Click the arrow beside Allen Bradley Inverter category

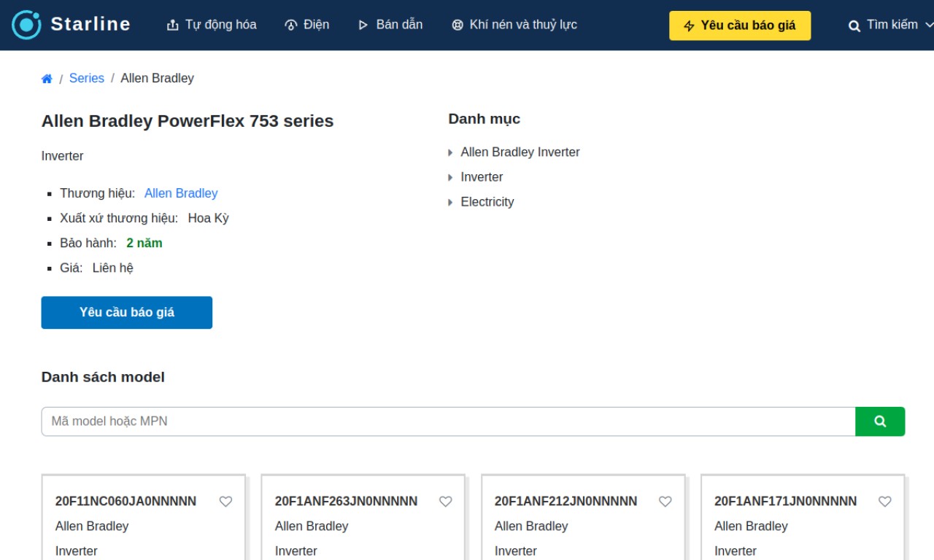point(450,152)
